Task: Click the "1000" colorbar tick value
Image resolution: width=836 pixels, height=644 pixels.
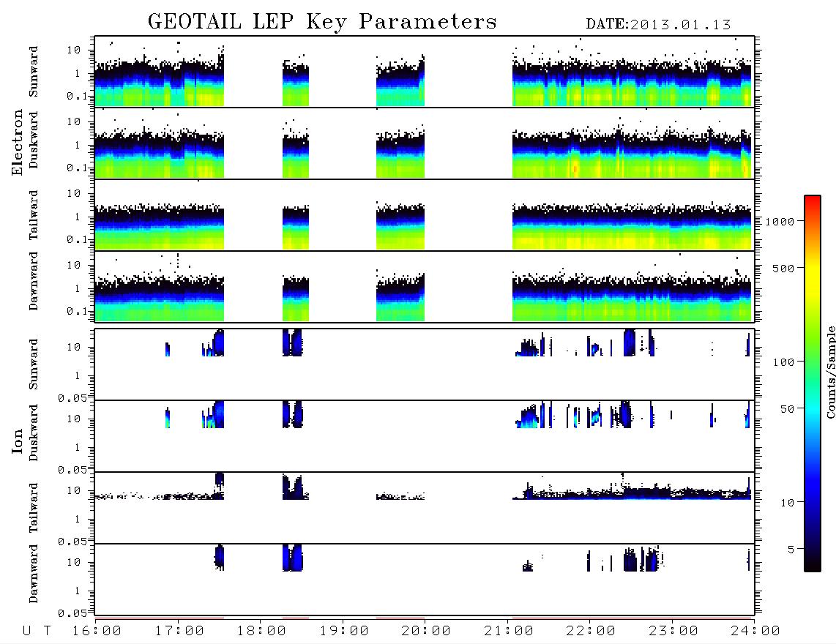Action: (780, 221)
